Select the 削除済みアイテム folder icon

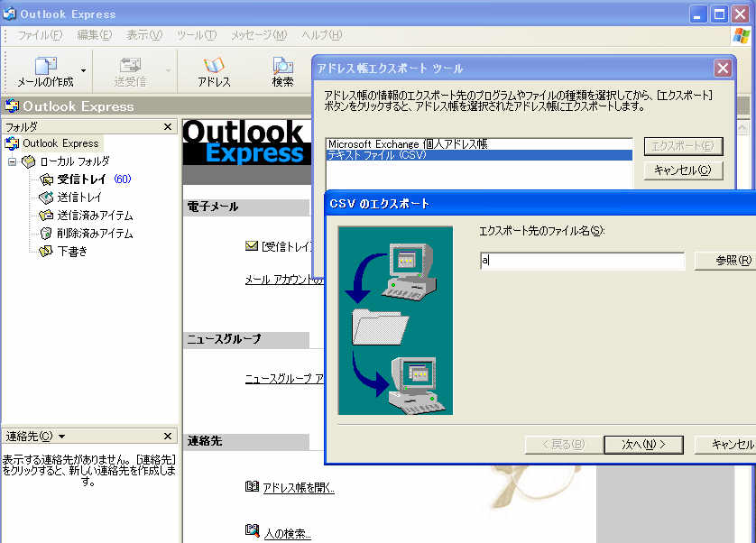[x=46, y=234]
